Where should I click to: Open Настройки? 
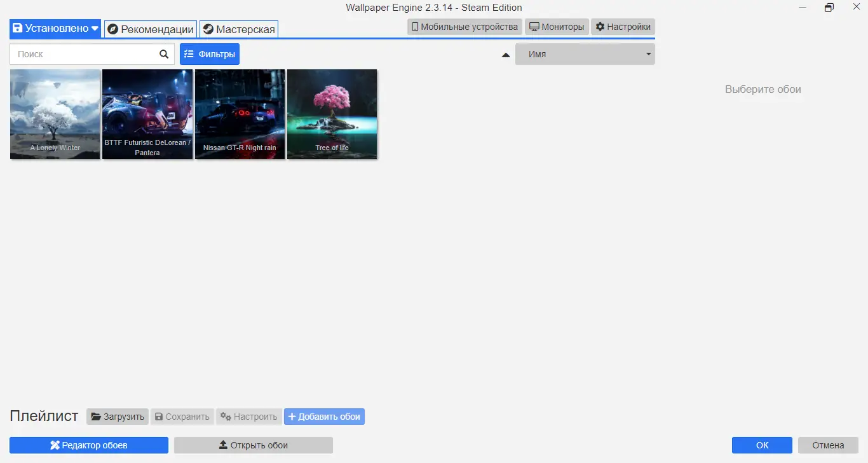coord(623,27)
